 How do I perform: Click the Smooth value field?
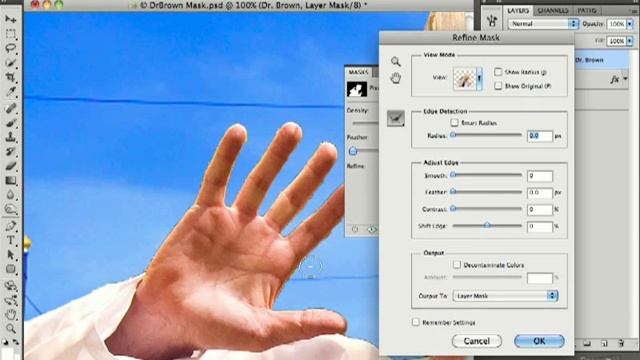tap(540, 176)
